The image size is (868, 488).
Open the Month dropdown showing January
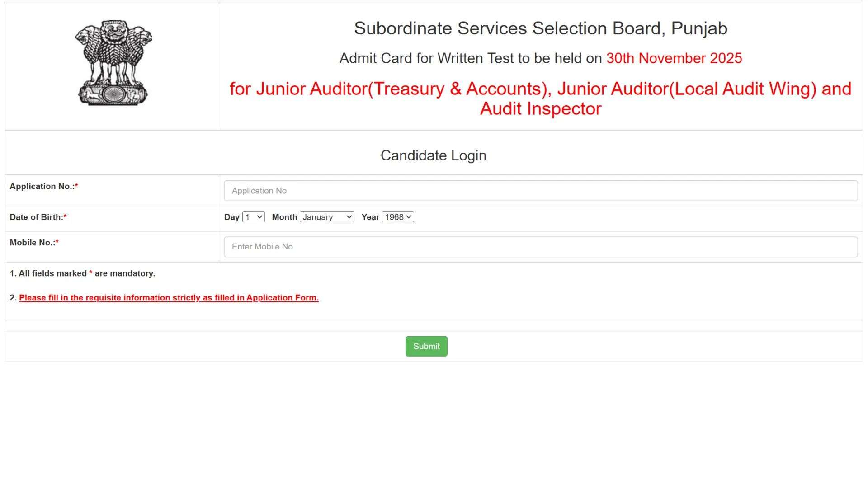click(x=326, y=217)
